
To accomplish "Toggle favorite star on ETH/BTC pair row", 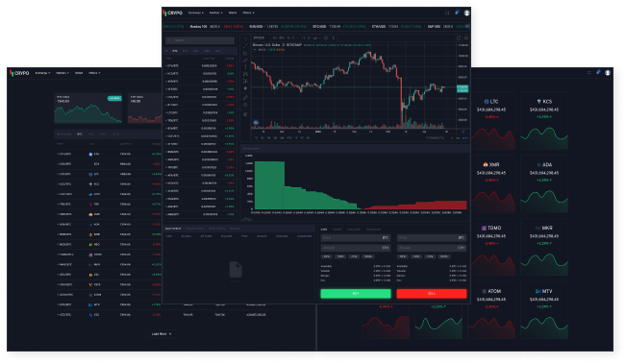I will click(x=166, y=65).
